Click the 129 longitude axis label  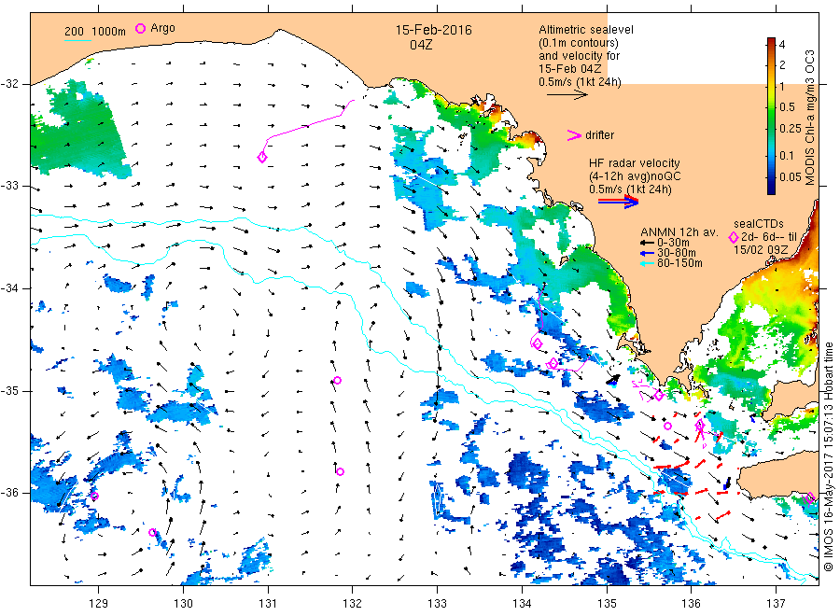(x=99, y=604)
